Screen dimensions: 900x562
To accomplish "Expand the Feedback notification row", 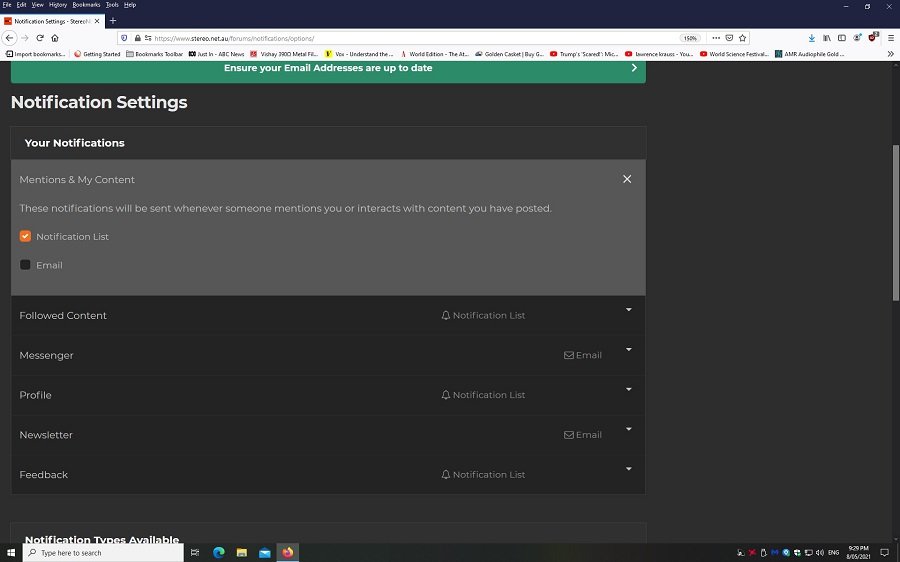I will tap(628, 469).
